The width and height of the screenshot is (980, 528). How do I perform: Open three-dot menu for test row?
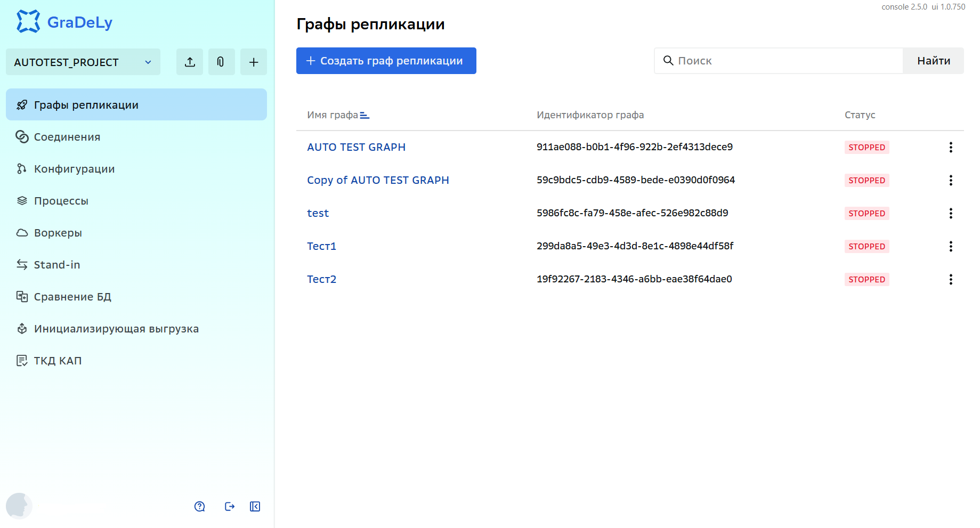point(951,213)
